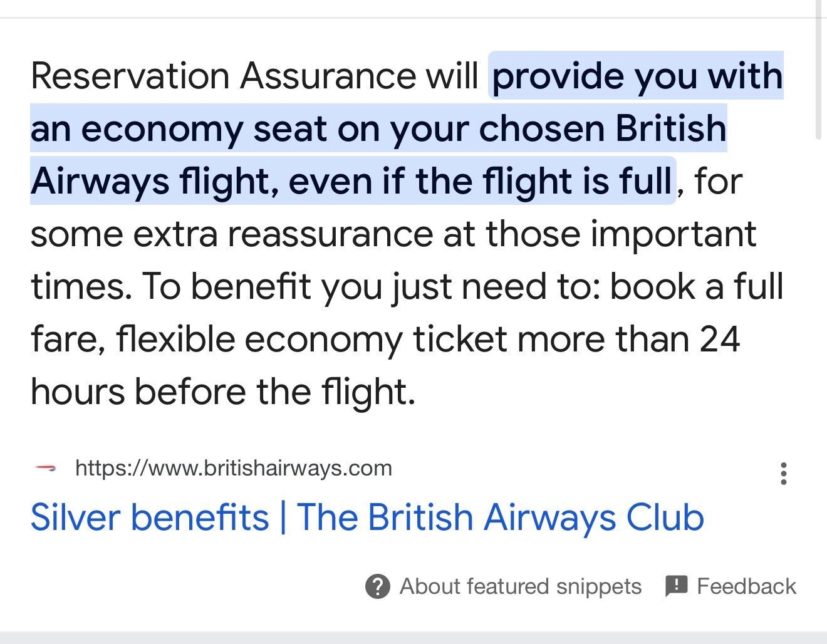Image resolution: width=827 pixels, height=644 pixels.
Task: Click the question mark help icon
Action: pos(377,586)
